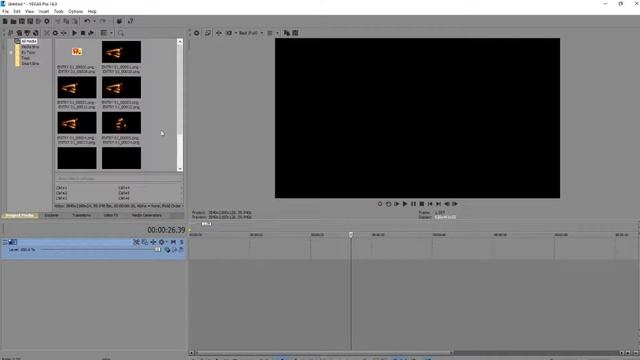Click the Record button under preview
Image resolution: width=640 pixels, height=360 pixels.
point(380,204)
